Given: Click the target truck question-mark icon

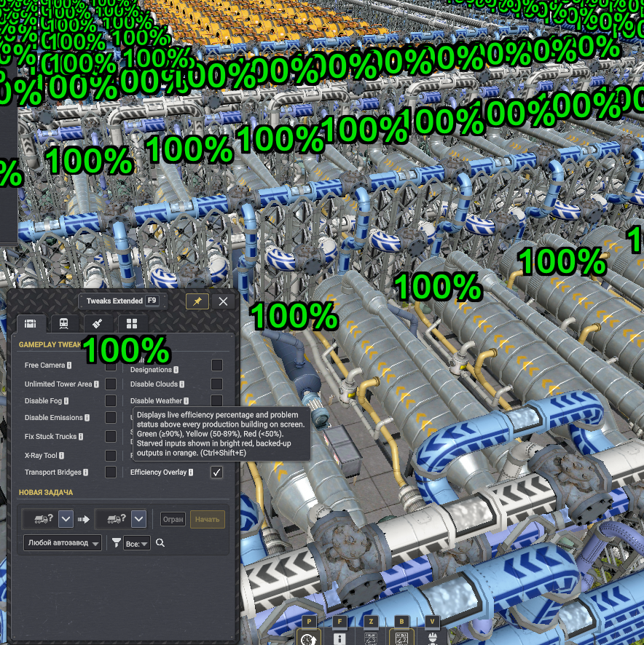Looking at the screenshot, I should click(x=117, y=519).
